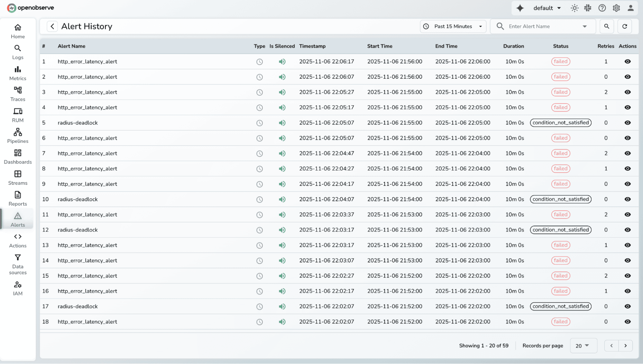Open user profile icon
Viewport: 643px width, 364px height.
pyautogui.click(x=630, y=8)
